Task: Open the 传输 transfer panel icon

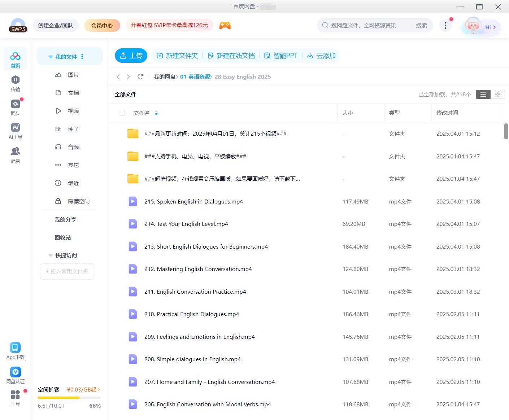Action: pyautogui.click(x=15, y=83)
